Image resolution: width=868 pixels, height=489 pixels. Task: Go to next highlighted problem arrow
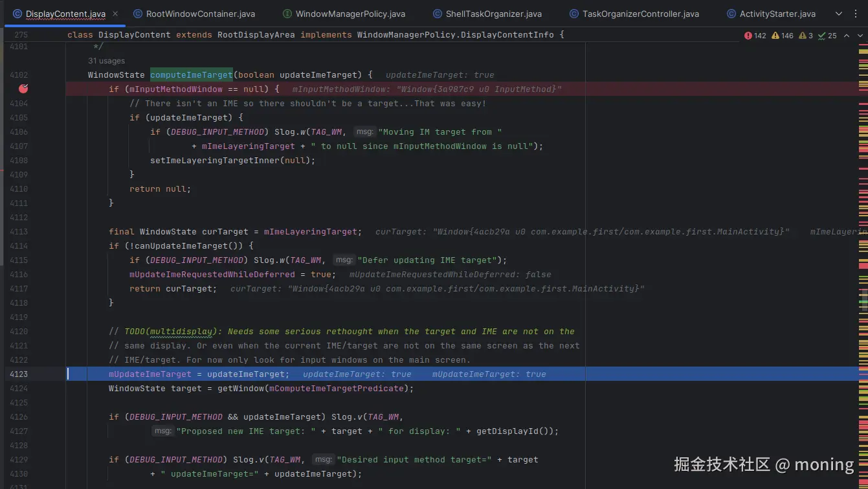pyautogui.click(x=862, y=36)
